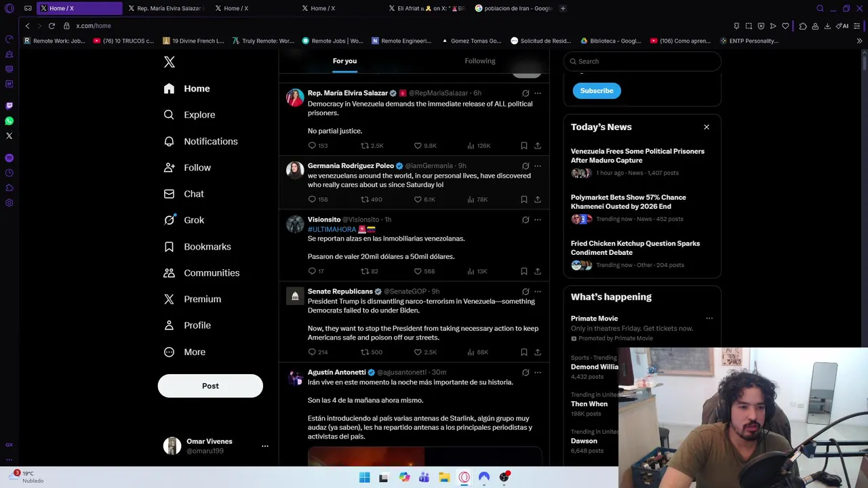Click the Post button
Viewport: 868px width, 488px height.
[210, 386]
